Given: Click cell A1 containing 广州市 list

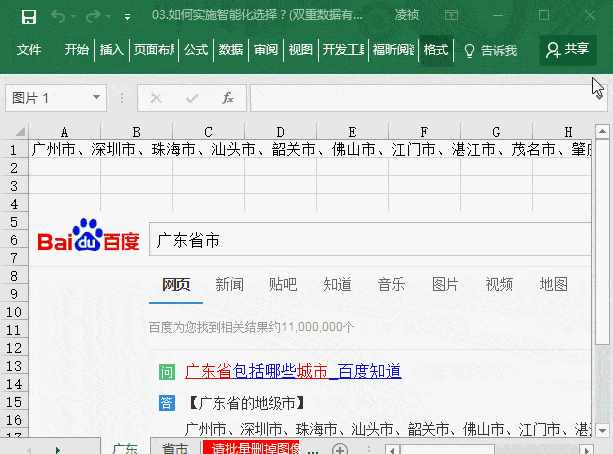Looking at the screenshot, I should tap(65, 149).
